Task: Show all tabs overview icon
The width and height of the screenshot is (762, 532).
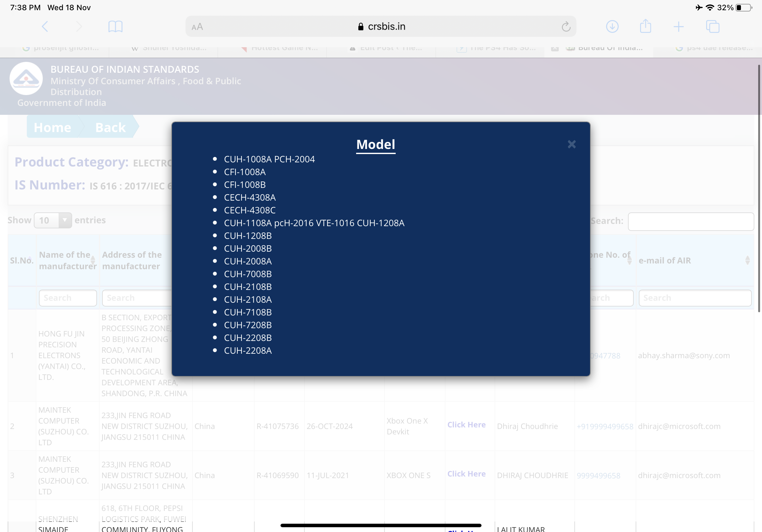Action: [x=713, y=26]
